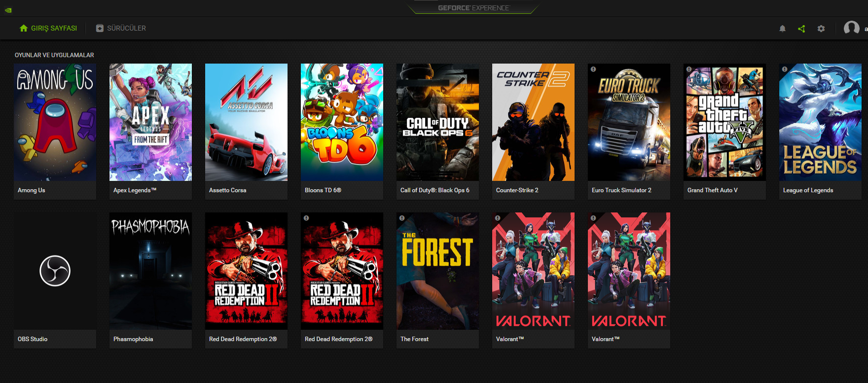Click the "Assetto Corsa" title label
Image resolution: width=868 pixels, height=383 pixels.
tap(227, 190)
